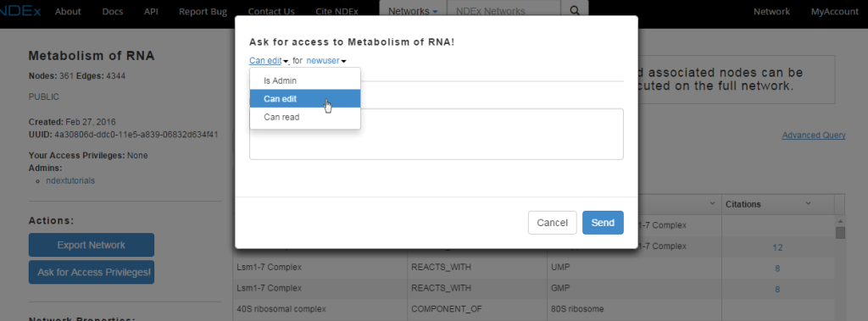Open Contact Us in the navbar
The image size is (868, 321).
(x=271, y=11)
